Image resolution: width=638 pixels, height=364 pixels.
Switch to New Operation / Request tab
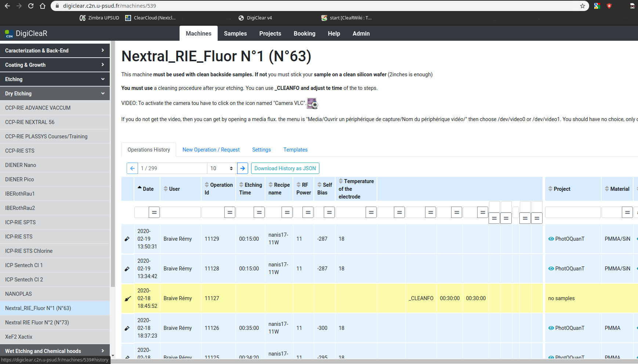click(x=211, y=150)
